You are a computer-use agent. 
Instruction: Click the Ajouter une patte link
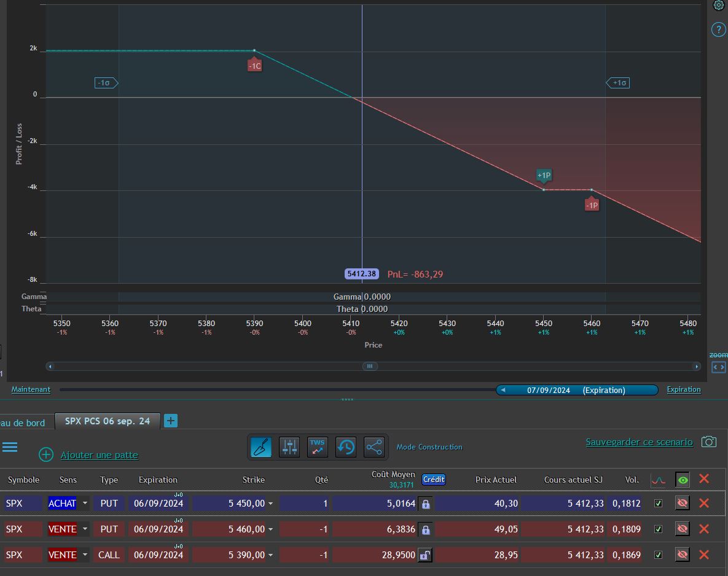click(100, 455)
